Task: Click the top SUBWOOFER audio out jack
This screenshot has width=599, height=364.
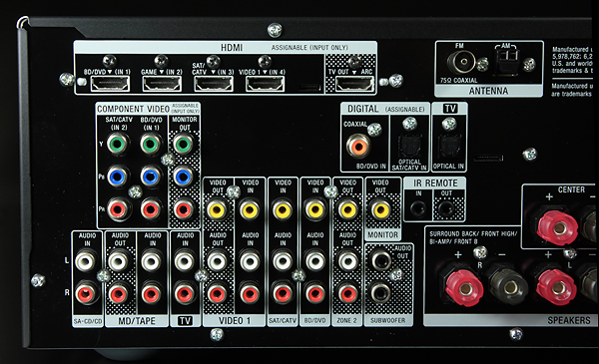Action: pyautogui.click(x=381, y=261)
